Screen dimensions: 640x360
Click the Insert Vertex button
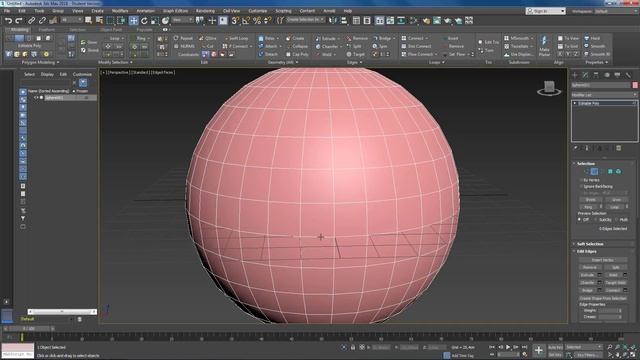point(602,260)
